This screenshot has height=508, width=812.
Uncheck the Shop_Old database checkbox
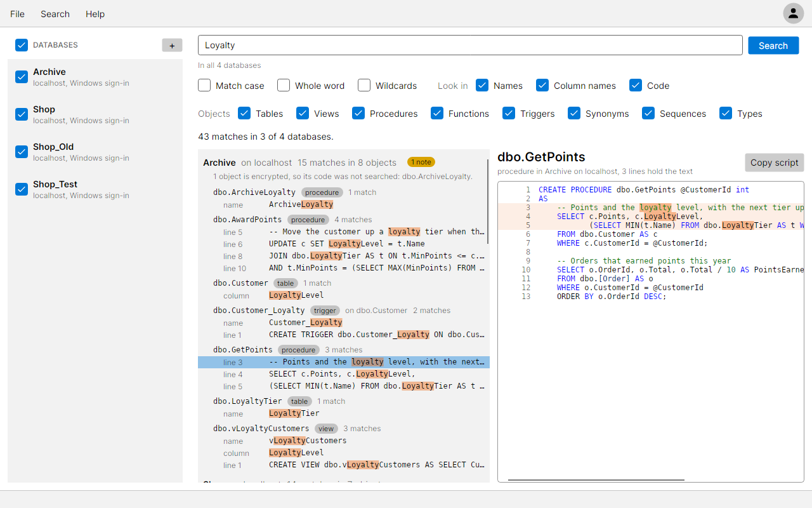click(x=22, y=152)
